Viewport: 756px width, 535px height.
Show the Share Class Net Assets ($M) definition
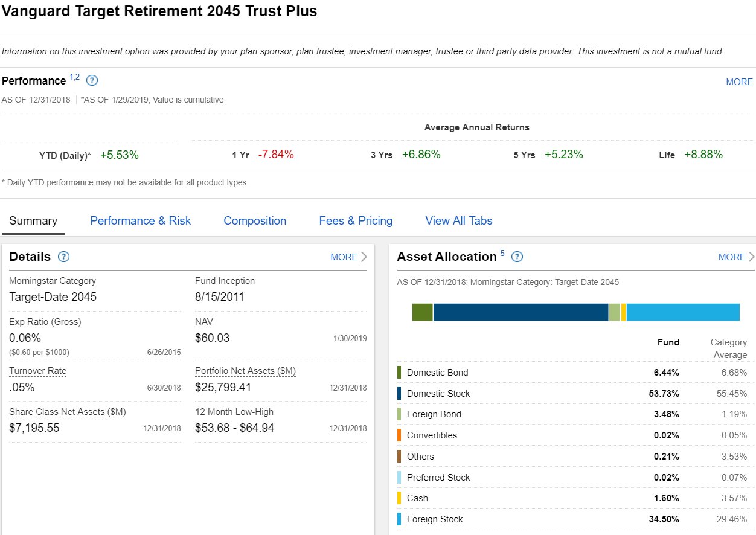pos(68,412)
